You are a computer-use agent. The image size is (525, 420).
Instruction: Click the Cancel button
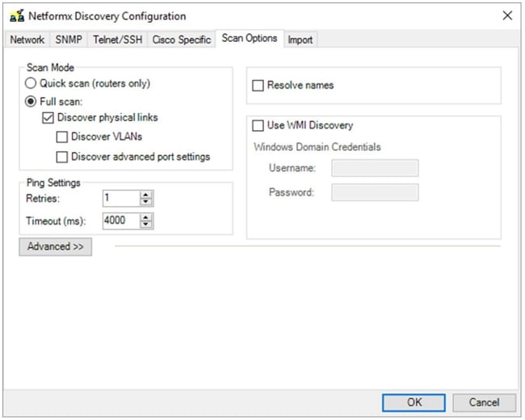point(484,402)
